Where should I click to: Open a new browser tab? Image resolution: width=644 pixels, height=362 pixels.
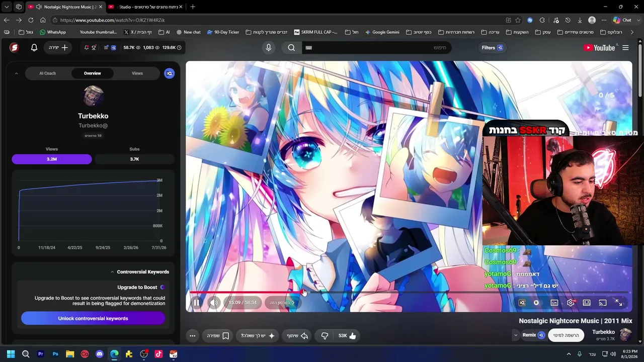193,7
